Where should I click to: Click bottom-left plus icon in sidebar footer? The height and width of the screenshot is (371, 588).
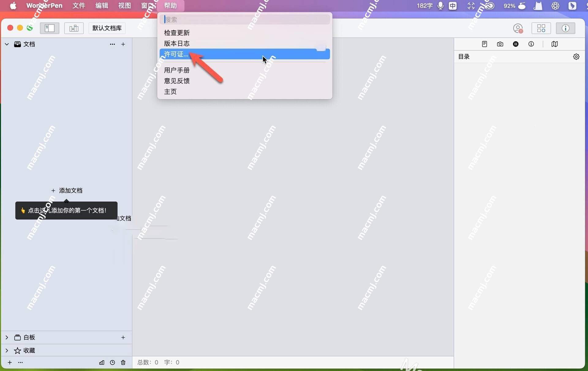10,362
